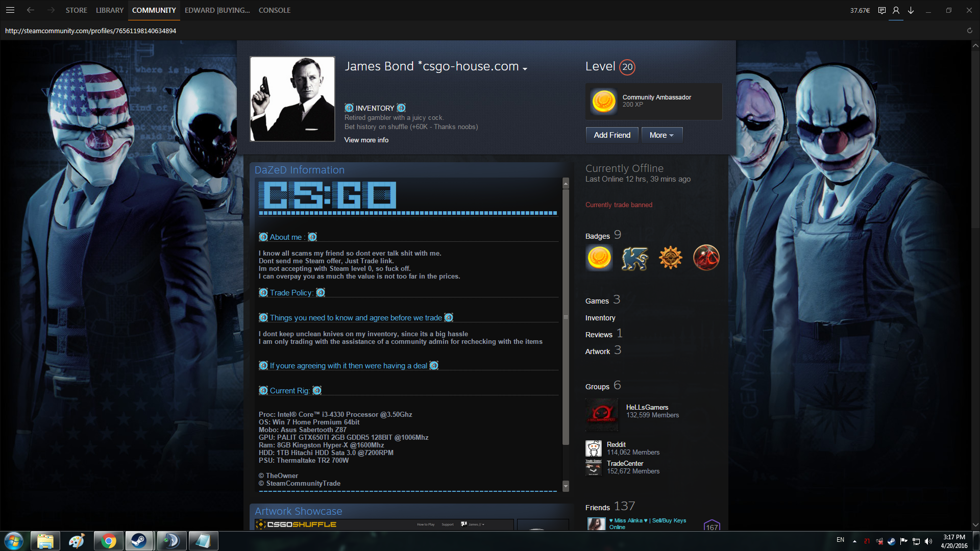Screen dimensions: 980x551
Task: Expand the profile name history arrow
Action: [525, 69]
